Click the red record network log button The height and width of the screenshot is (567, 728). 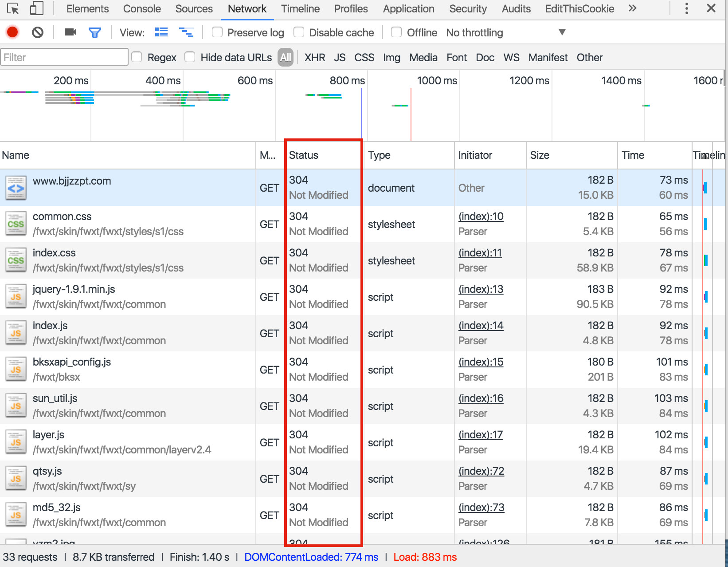coord(12,32)
